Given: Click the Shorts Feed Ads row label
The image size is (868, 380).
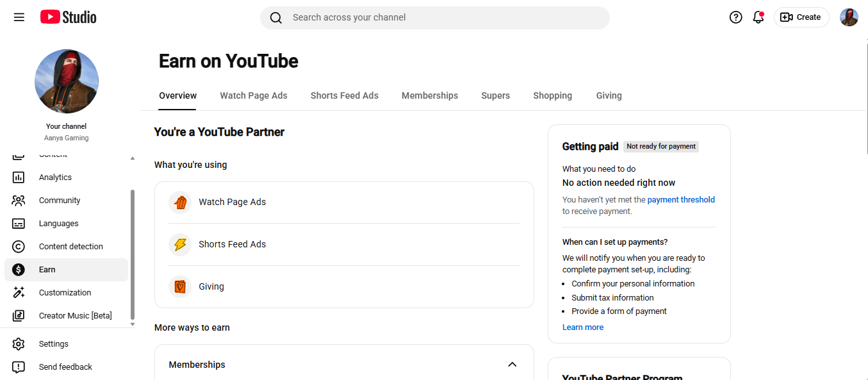Looking at the screenshot, I should pyautogui.click(x=232, y=244).
